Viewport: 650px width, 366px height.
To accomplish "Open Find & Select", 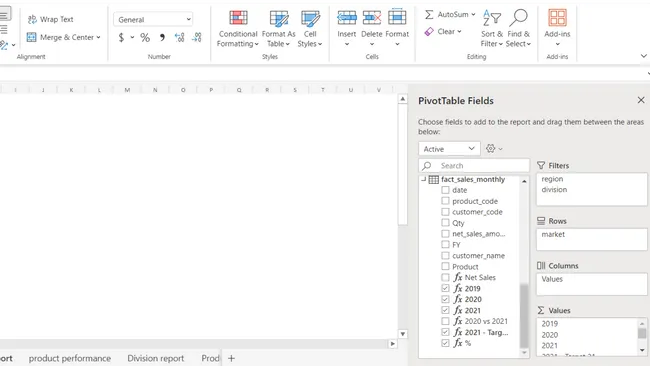I will click(x=518, y=29).
